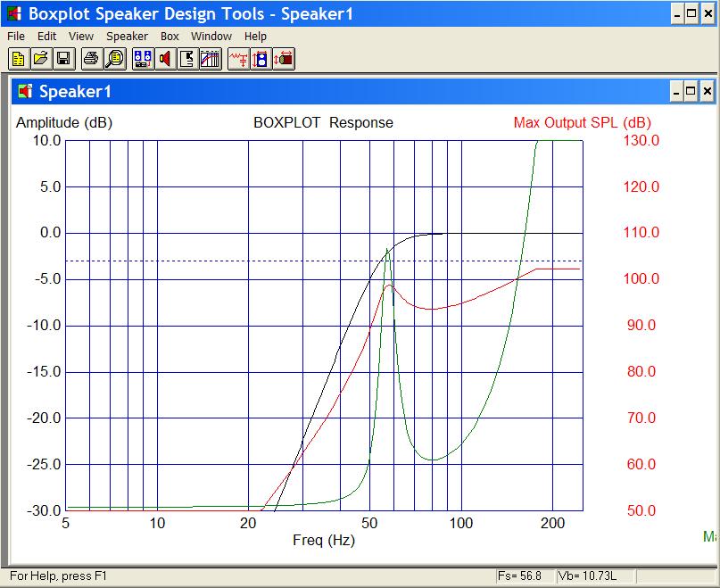Click the 'Max Output SPL (dB)' label
This screenshot has height=588, width=720.
(583, 122)
